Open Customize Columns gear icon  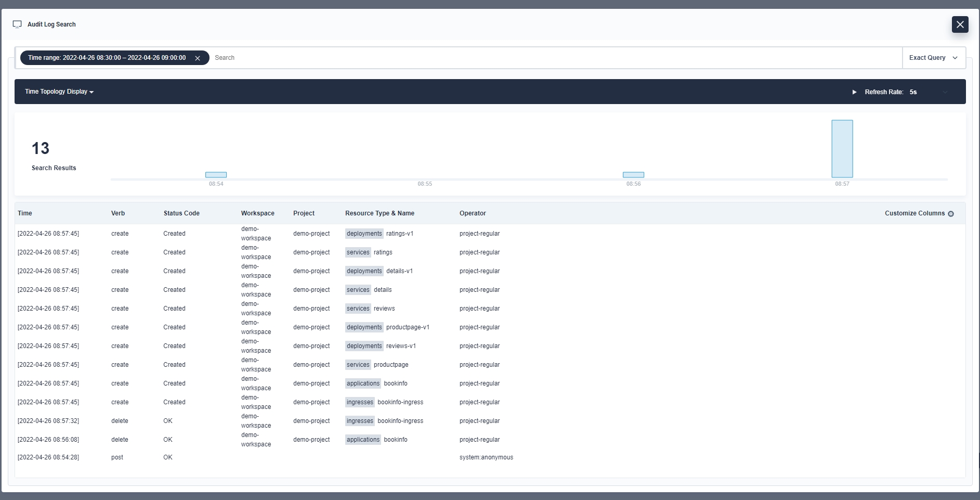point(951,214)
